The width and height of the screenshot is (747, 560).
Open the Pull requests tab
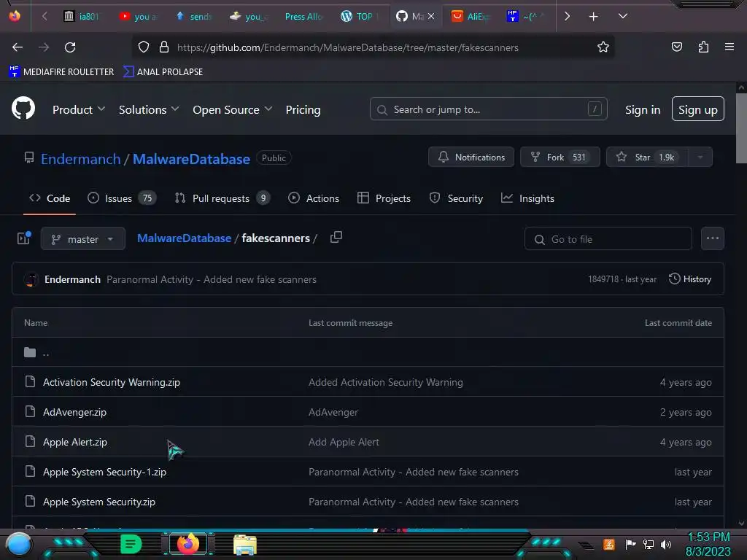222,198
